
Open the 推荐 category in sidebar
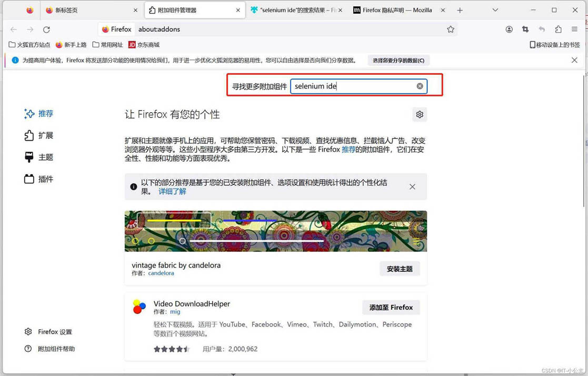point(38,113)
